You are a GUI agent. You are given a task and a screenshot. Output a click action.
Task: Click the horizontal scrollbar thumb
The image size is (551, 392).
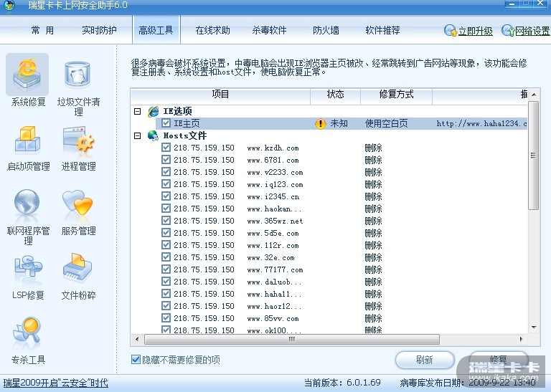click(292, 339)
